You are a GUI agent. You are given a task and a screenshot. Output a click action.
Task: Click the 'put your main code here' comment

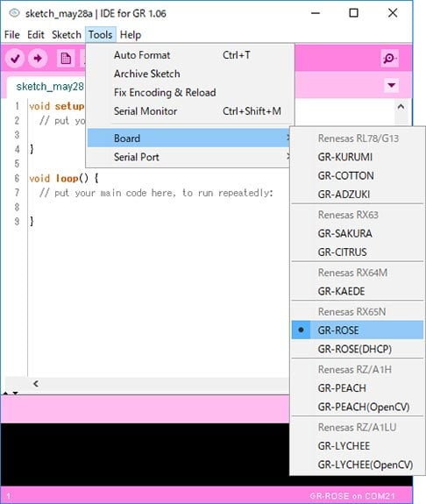[x=156, y=193]
